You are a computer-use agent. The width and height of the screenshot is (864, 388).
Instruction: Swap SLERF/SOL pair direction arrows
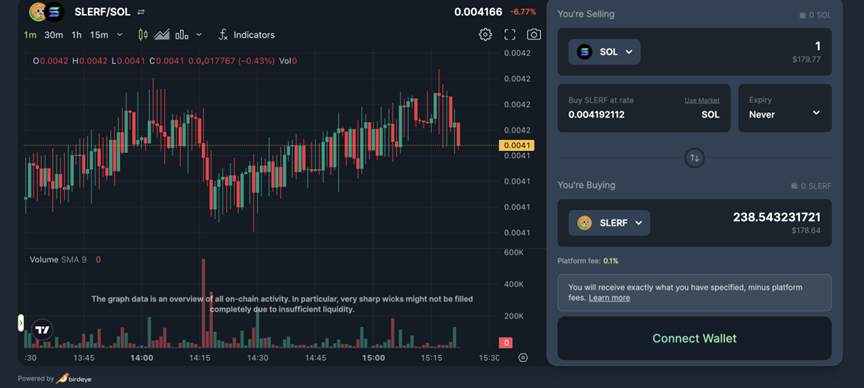pyautogui.click(x=141, y=12)
